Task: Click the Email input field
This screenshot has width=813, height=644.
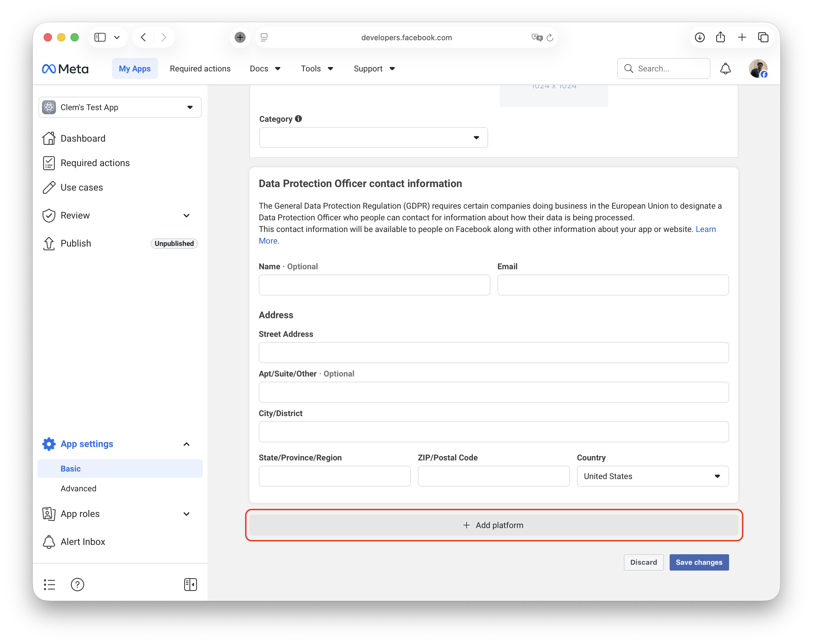Action: coord(613,285)
